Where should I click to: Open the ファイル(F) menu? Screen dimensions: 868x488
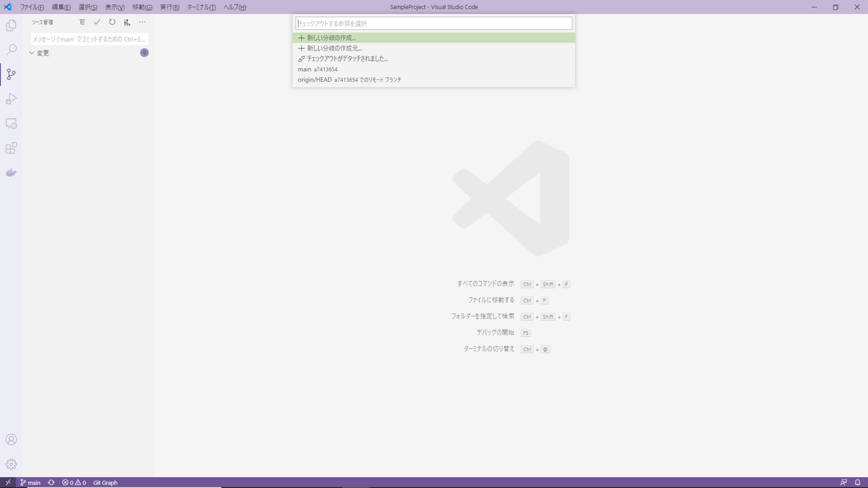[x=32, y=7]
